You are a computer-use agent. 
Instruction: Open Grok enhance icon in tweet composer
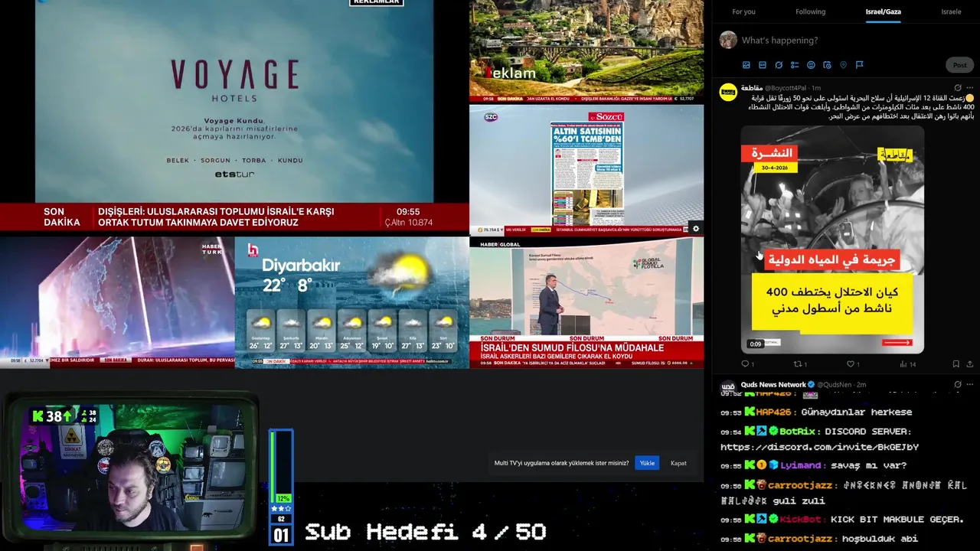[x=779, y=65]
